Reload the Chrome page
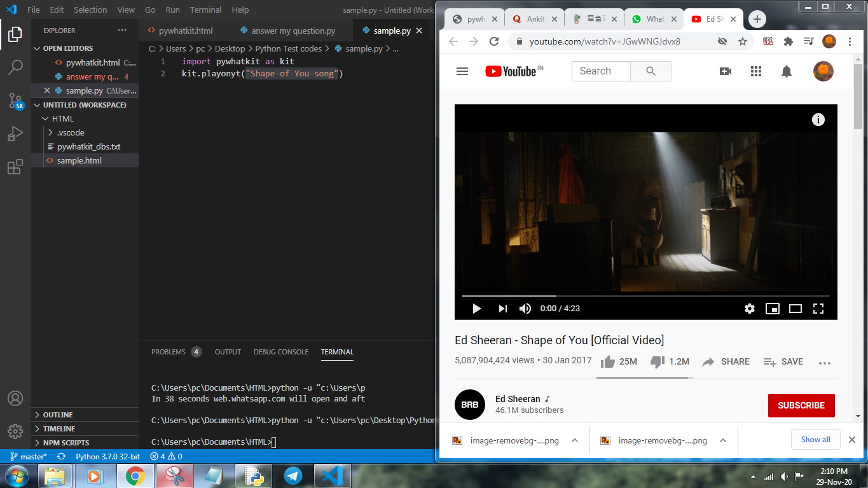 pyautogui.click(x=494, y=41)
